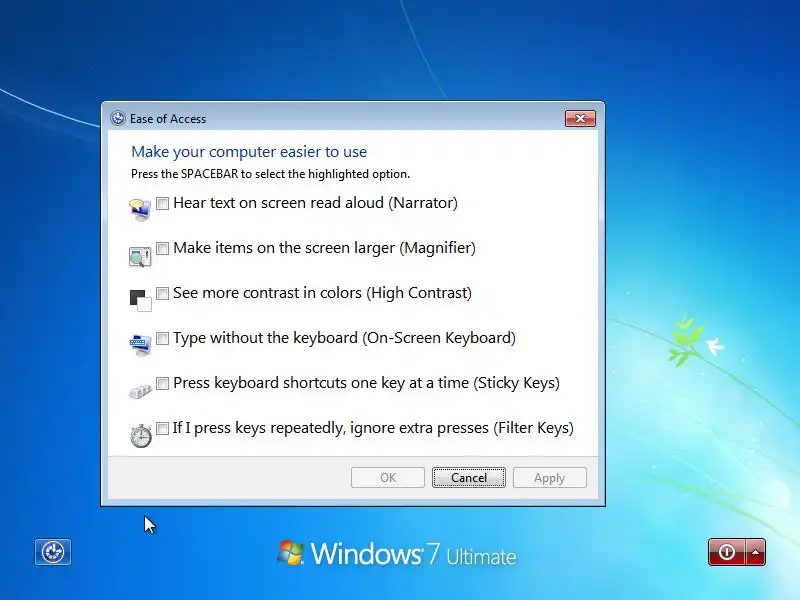Image resolution: width=800 pixels, height=600 pixels.
Task: Click 'Press the SPACEBAR to select' instruction text
Action: pyautogui.click(x=270, y=174)
